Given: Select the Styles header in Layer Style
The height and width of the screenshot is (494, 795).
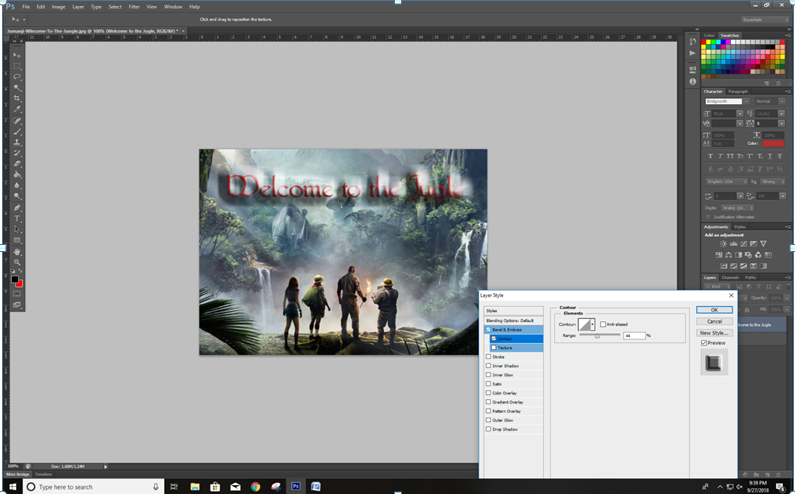Looking at the screenshot, I should [514, 311].
